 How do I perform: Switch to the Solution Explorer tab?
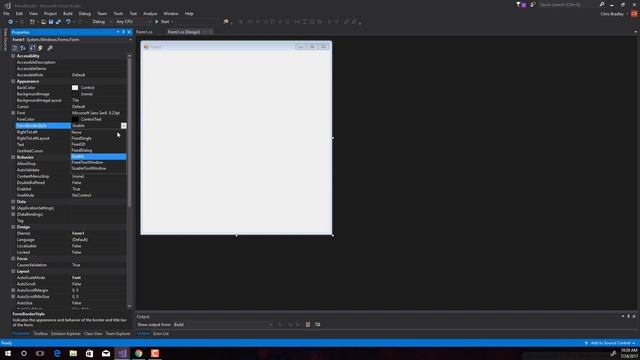tap(66, 334)
